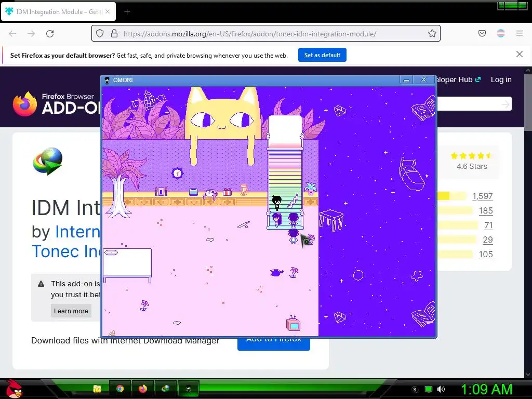Select the IDM Integration Module tab
The width and height of the screenshot is (532, 399).
(x=58, y=11)
